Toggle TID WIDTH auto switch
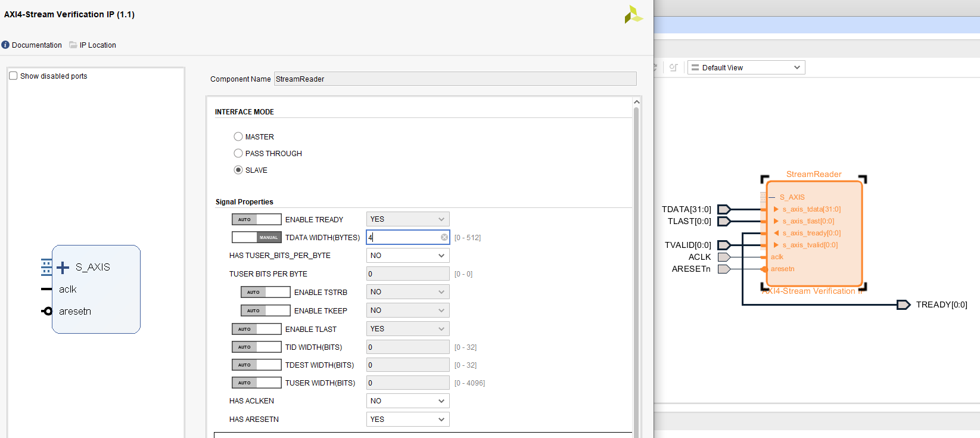This screenshot has width=980, height=438. pyautogui.click(x=256, y=347)
